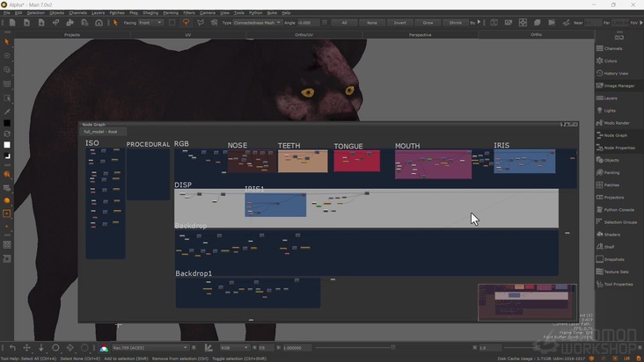Open the Layers palette
This screenshot has height=362, width=644.
click(x=611, y=98)
